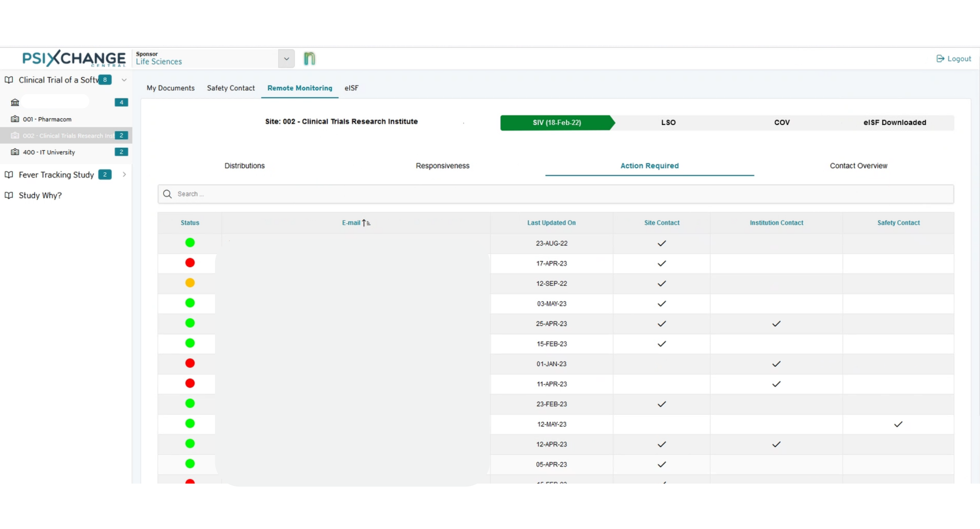Click into the Search input field
The height and width of the screenshot is (529, 980).
(x=556, y=194)
